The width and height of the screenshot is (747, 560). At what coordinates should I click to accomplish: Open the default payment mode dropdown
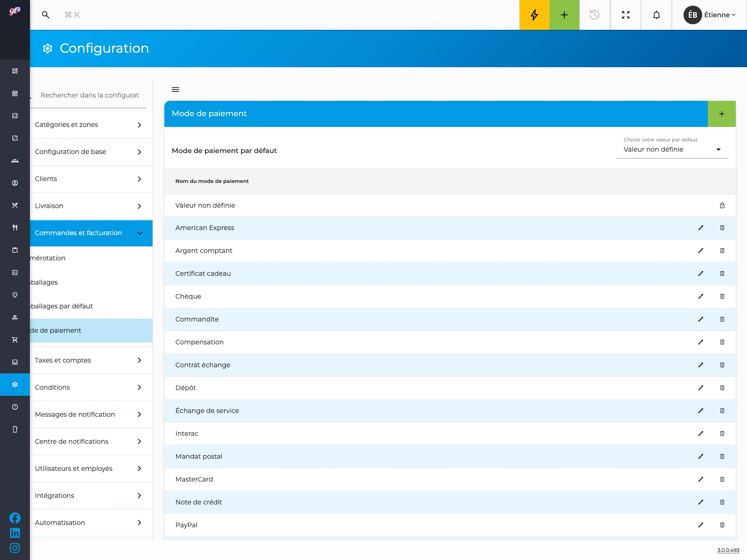(x=672, y=149)
